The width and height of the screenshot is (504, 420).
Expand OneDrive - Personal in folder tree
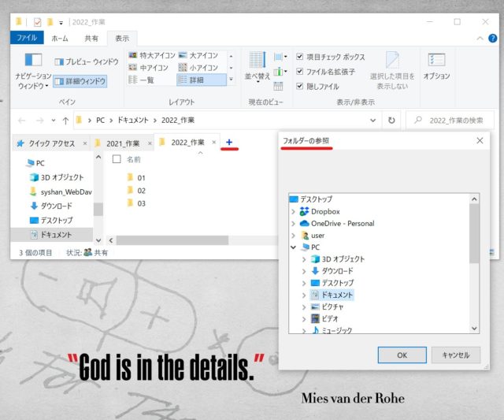(294, 223)
